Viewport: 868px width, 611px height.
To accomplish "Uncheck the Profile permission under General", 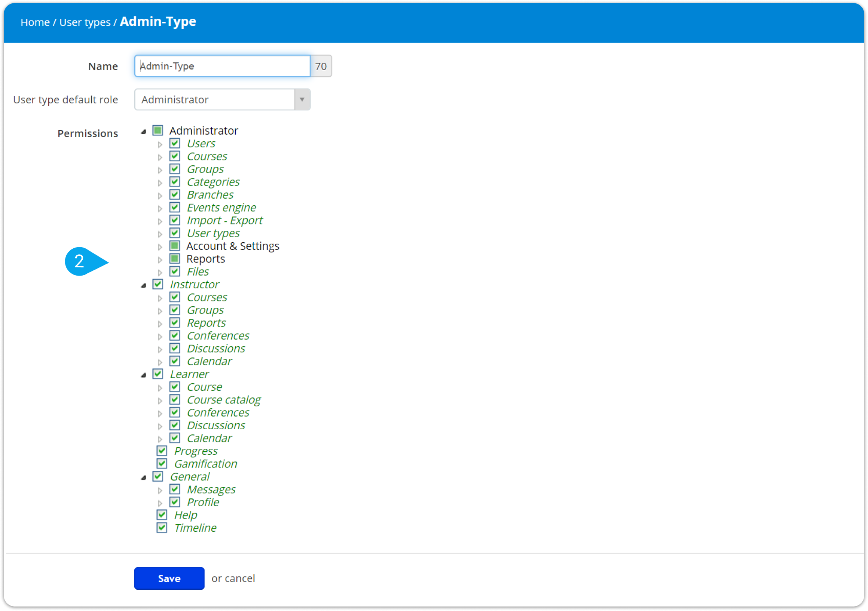I will (x=175, y=502).
